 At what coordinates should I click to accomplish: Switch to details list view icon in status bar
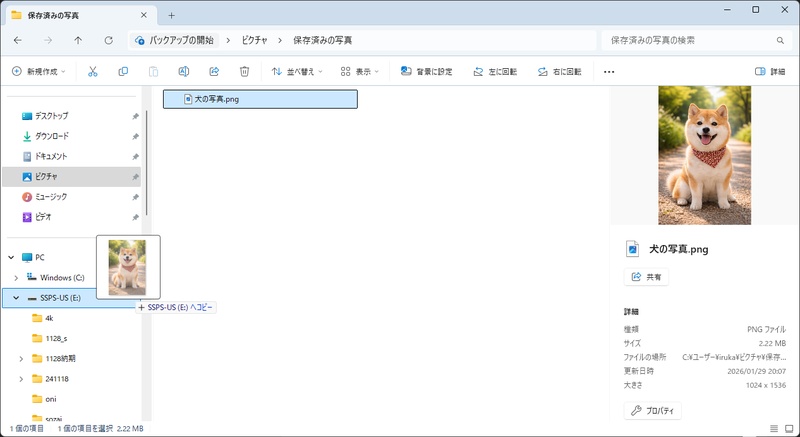[x=774, y=429]
